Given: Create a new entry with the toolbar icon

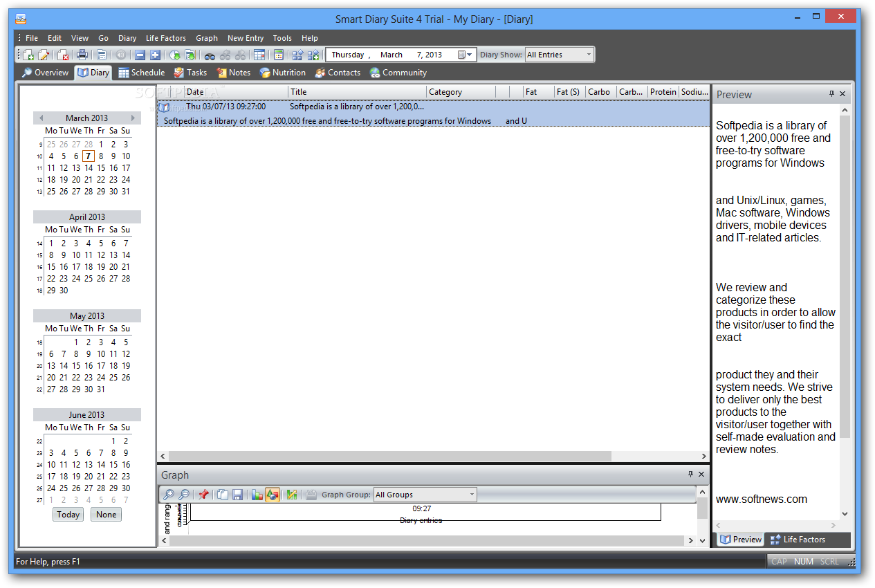Looking at the screenshot, I should click(28, 55).
